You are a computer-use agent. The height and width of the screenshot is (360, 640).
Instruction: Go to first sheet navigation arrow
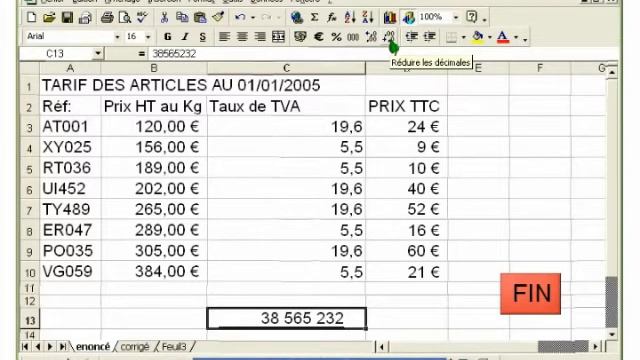pos(25,347)
